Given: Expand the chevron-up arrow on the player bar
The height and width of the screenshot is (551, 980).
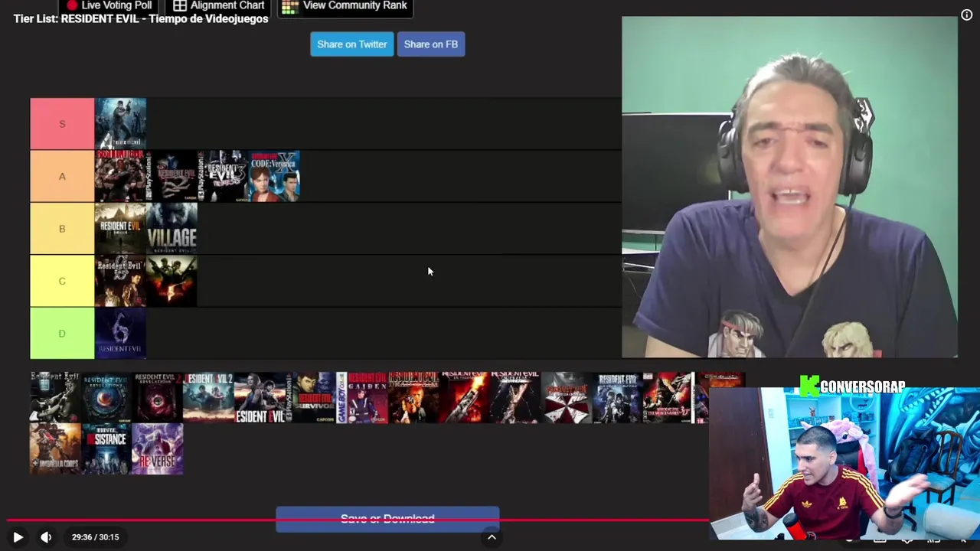Looking at the screenshot, I should pos(492,537).
